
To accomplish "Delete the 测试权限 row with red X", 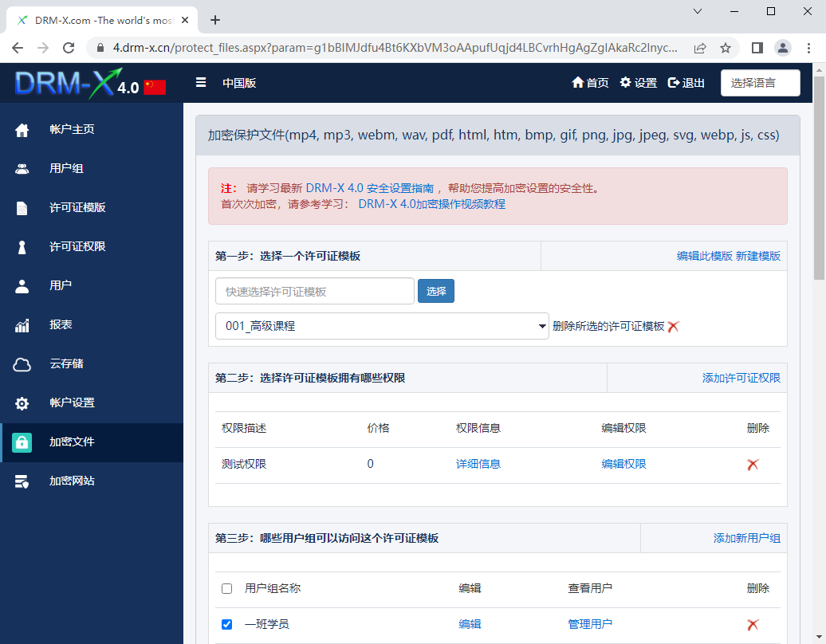I will pyautogui.click(x=753, y=465).
